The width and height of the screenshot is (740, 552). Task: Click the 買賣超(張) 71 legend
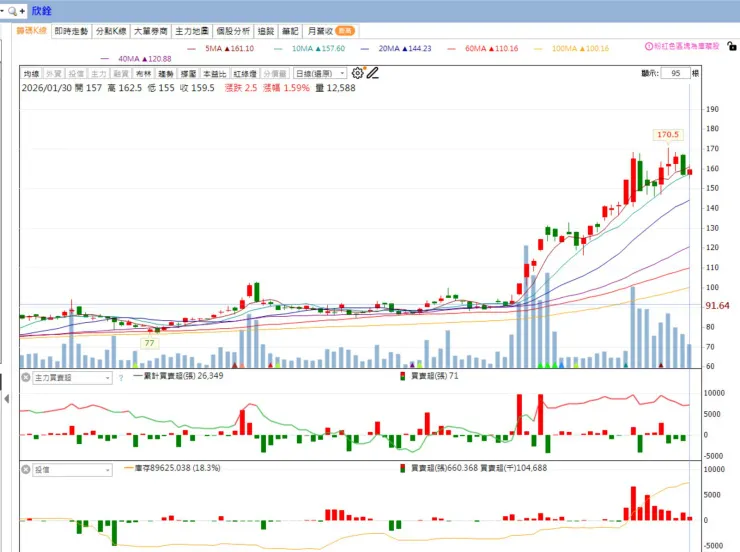click(429, 376)
